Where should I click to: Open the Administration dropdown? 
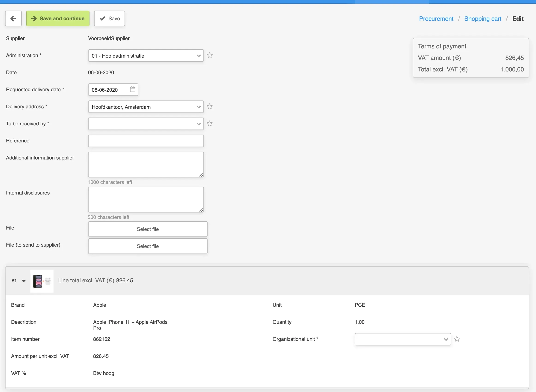click(x=146, y=56)
